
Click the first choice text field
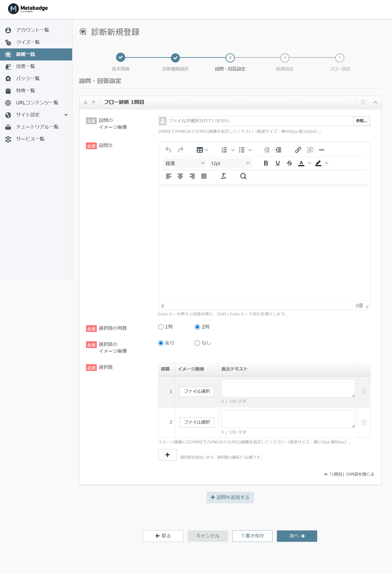pyautogui.click(x=288, y=388)
